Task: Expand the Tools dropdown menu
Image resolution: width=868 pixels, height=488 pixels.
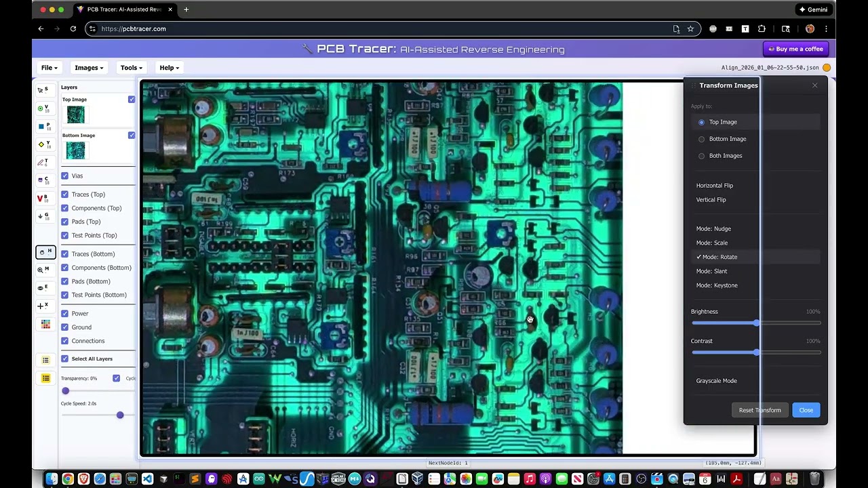Action: 132,68
